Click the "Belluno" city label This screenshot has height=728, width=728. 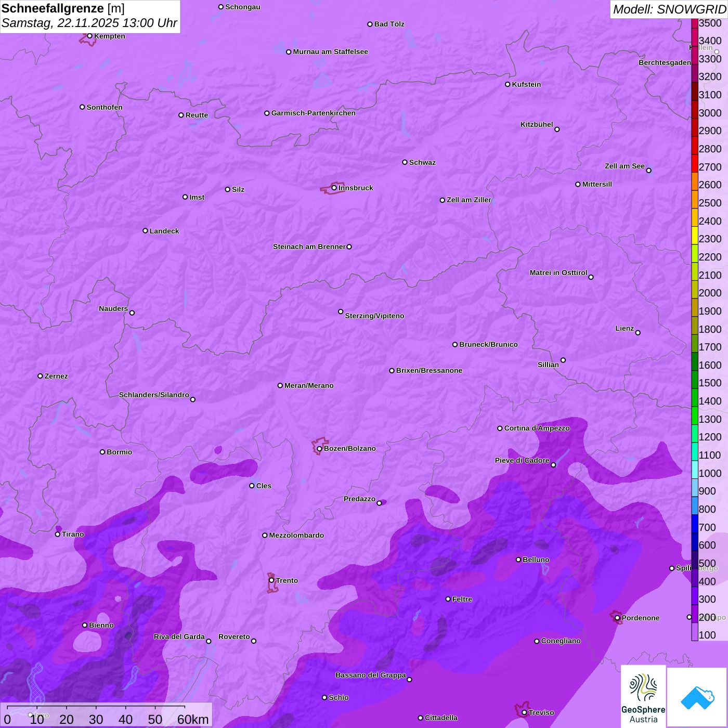point(536,560)
